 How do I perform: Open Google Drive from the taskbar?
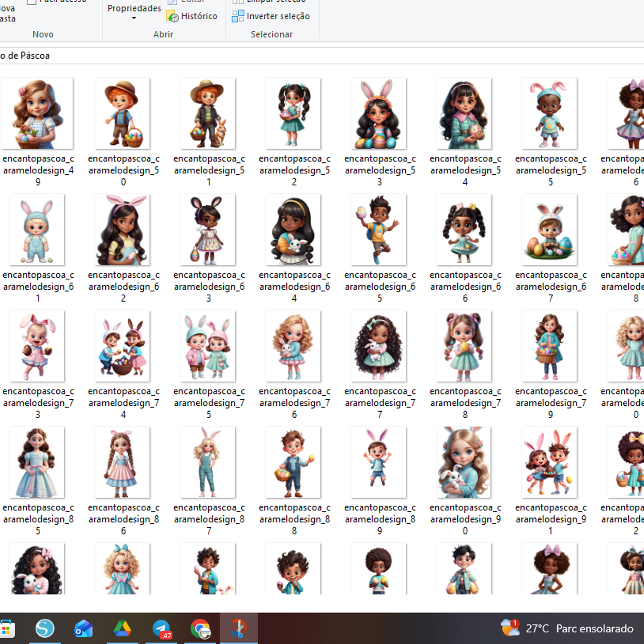point(122,629)
